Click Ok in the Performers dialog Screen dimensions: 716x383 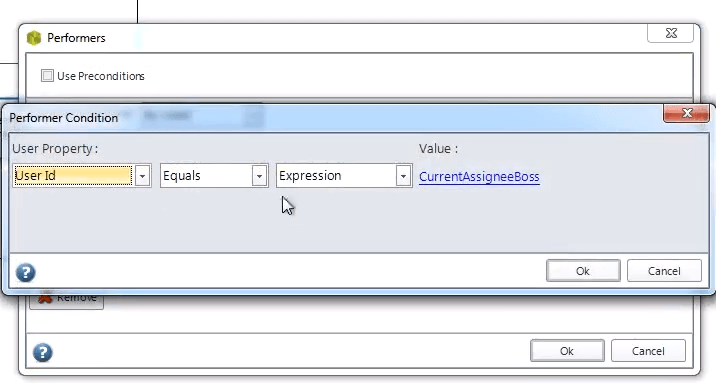(567, 351)
